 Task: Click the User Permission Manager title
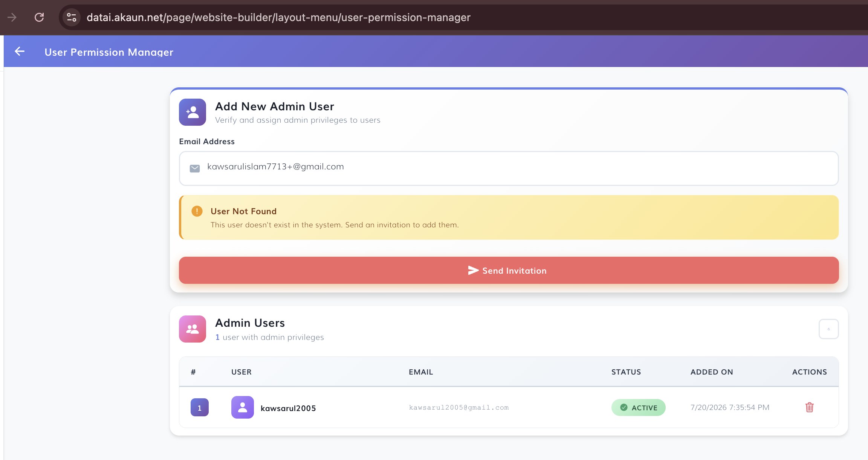tap(109, 52)
